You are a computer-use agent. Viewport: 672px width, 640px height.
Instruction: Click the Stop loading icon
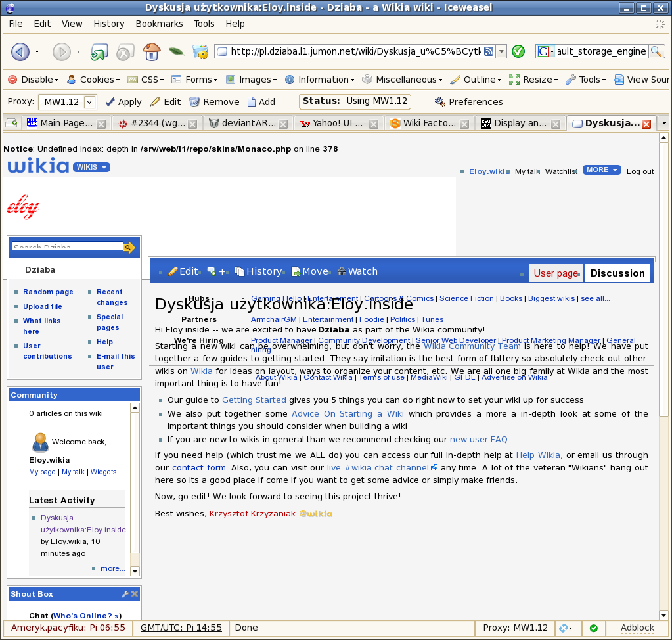click(x=125, y=52)
